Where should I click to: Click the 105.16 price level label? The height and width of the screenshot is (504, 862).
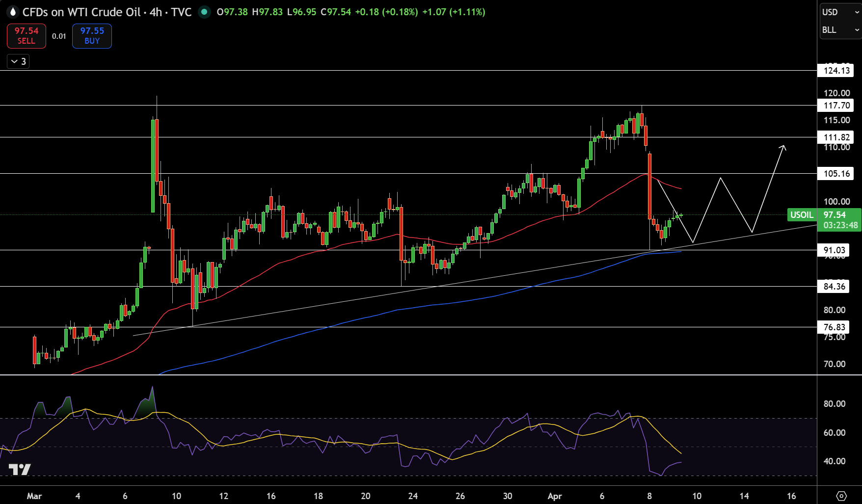836,173
